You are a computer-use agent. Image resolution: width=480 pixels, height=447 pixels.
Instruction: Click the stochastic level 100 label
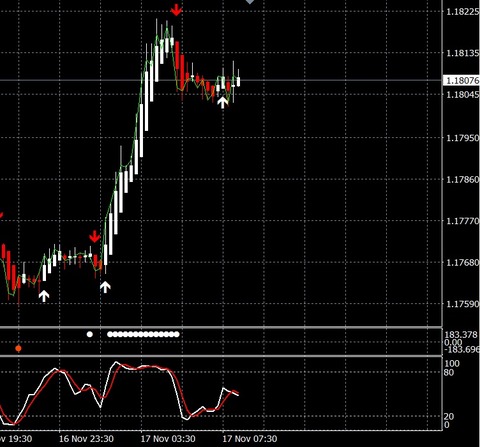452,363
